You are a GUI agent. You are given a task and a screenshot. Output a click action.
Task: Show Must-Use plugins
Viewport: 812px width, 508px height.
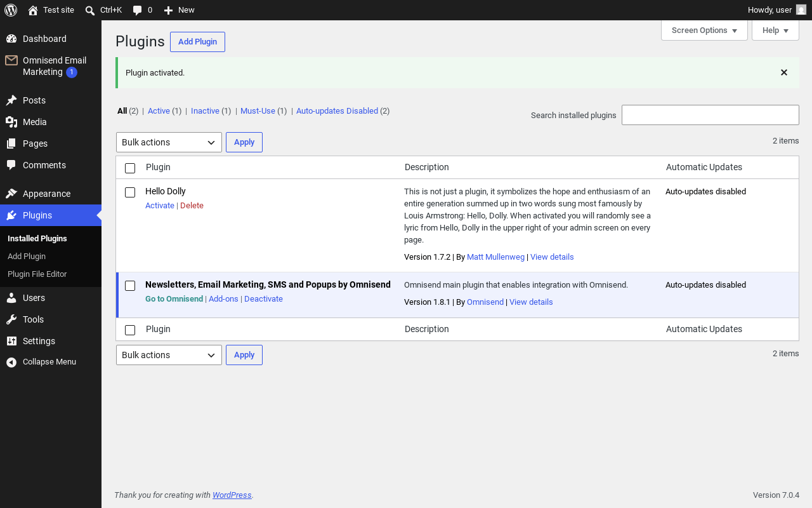[258, 111]
